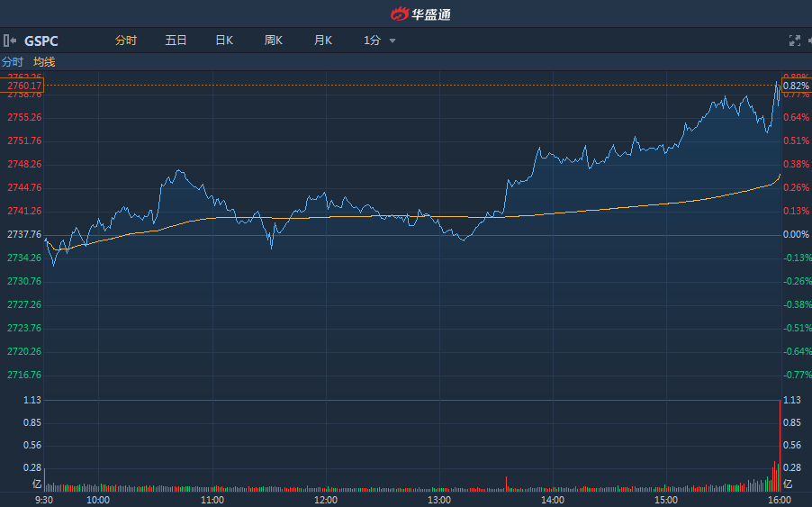
Task: Toggle the blue 分时 price line legend
Action: pyautogui.click(x=13, y=62)
